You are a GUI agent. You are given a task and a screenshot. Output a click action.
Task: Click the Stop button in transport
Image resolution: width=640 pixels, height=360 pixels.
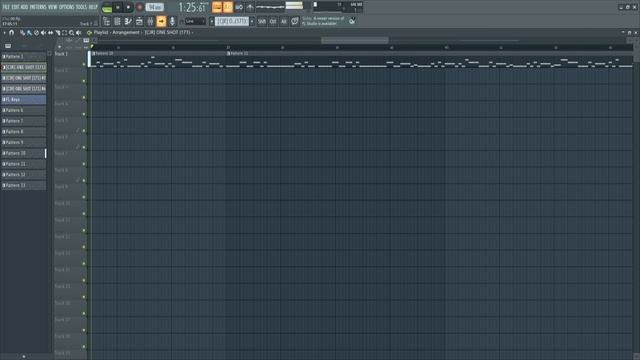128,7
